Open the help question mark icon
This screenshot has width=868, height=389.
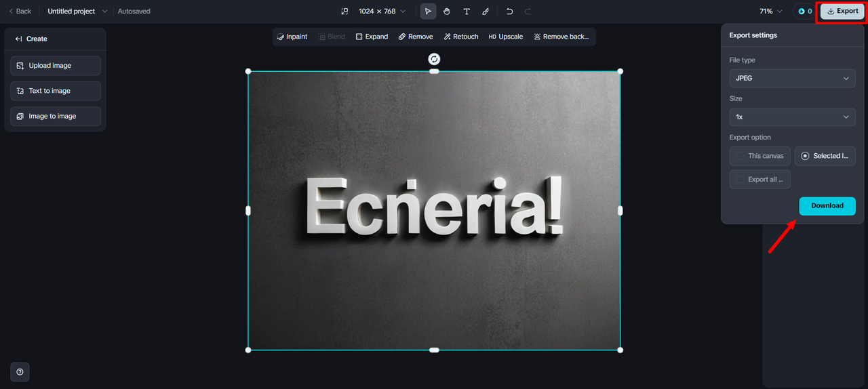tap(20, 372)
